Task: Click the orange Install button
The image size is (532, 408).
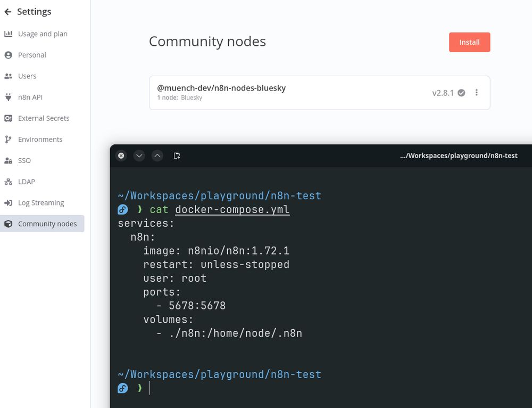Action: (469, 42)
